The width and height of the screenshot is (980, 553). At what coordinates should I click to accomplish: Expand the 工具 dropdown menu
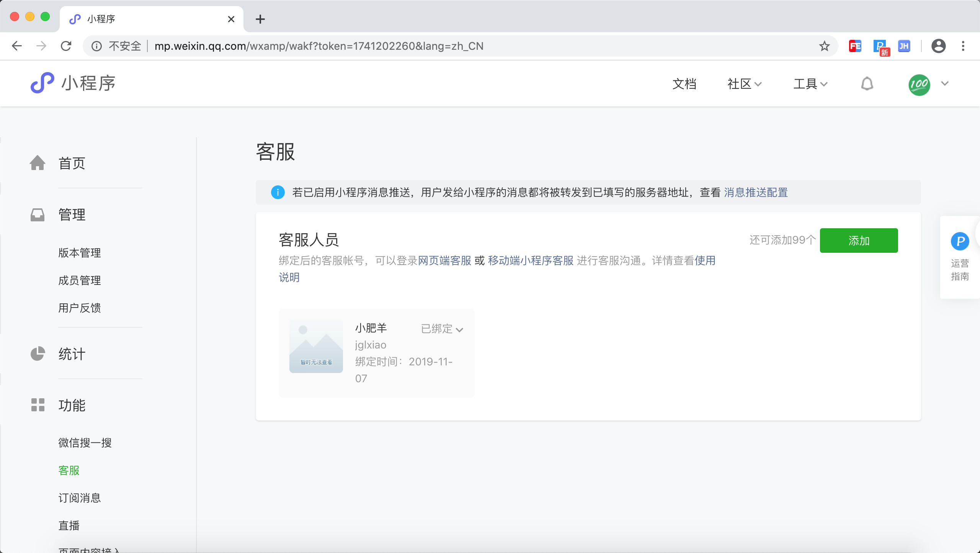click(810, 84)
